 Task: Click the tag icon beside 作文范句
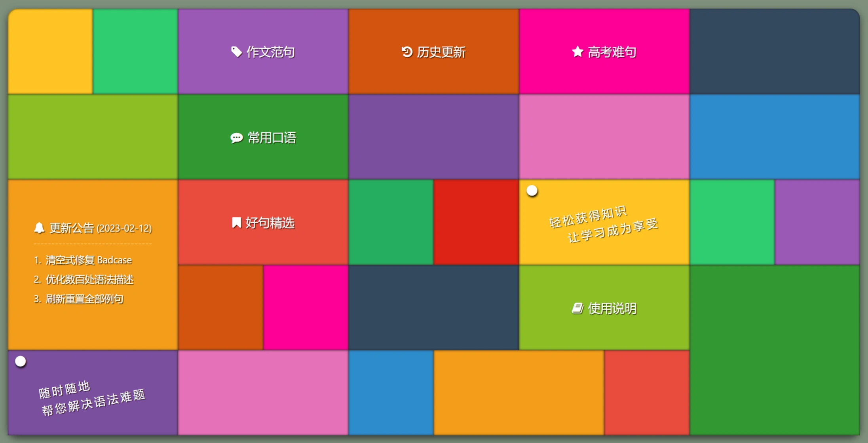(x=236, y=52)
